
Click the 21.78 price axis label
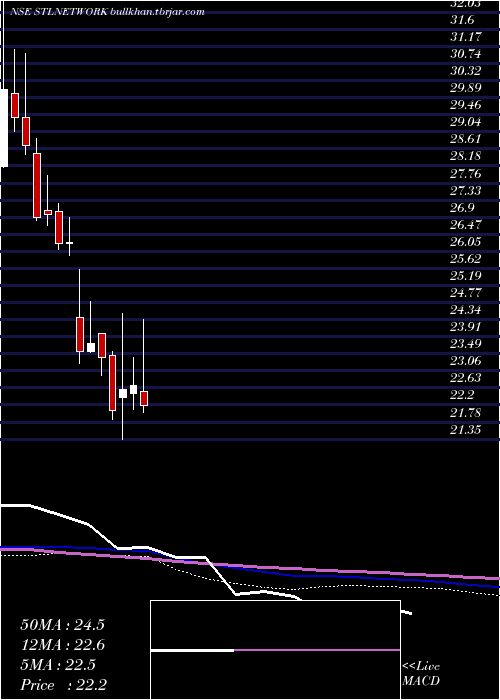(x=466, y=412)
